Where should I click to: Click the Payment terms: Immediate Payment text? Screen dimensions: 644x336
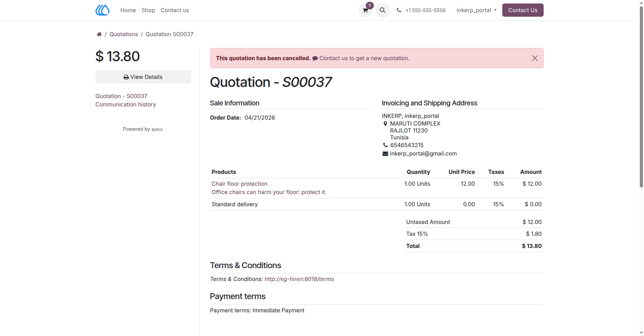pos(257,310)
